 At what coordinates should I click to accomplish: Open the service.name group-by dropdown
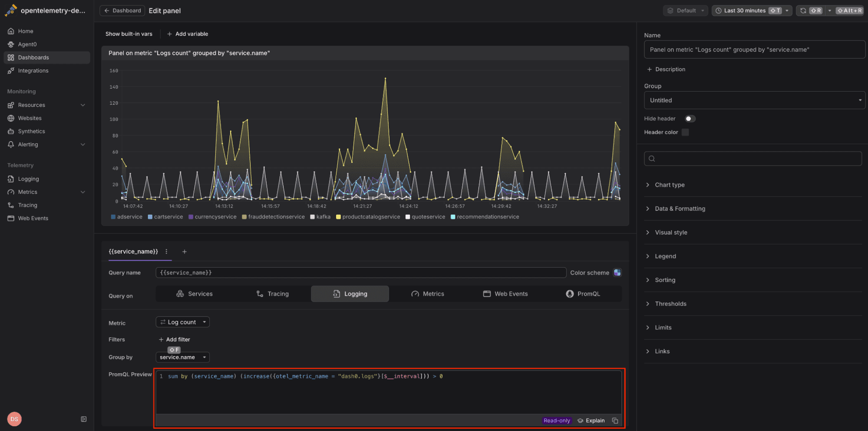[183, 357]
